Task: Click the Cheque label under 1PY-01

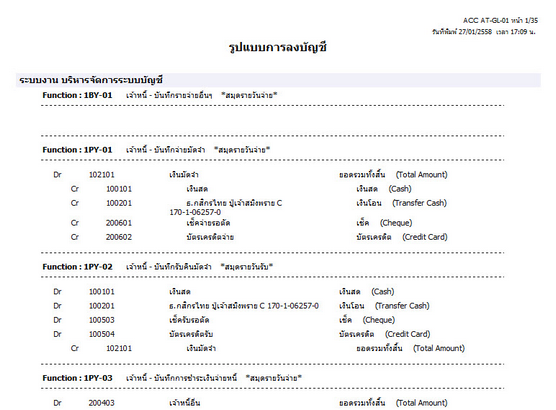Action: click(396, 223)
